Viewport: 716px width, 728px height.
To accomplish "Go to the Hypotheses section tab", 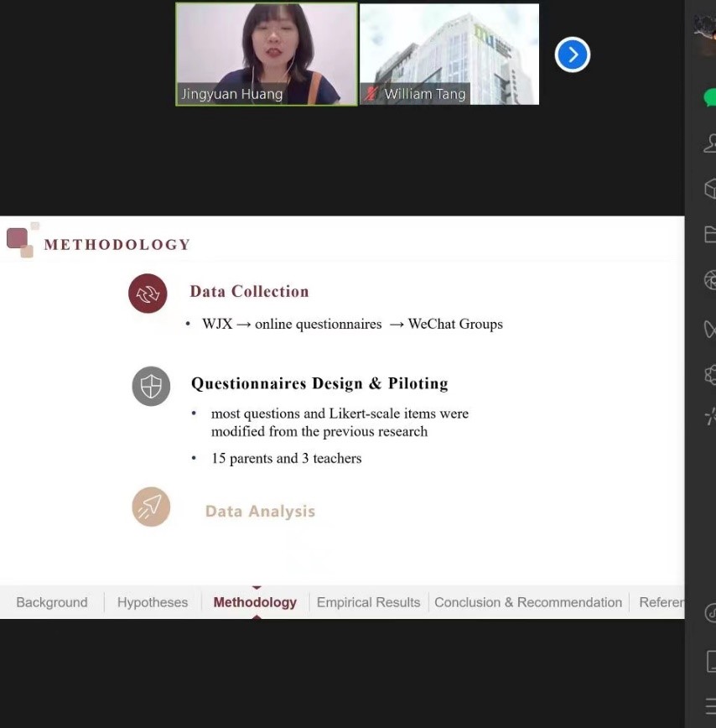I will coord(153,602).
